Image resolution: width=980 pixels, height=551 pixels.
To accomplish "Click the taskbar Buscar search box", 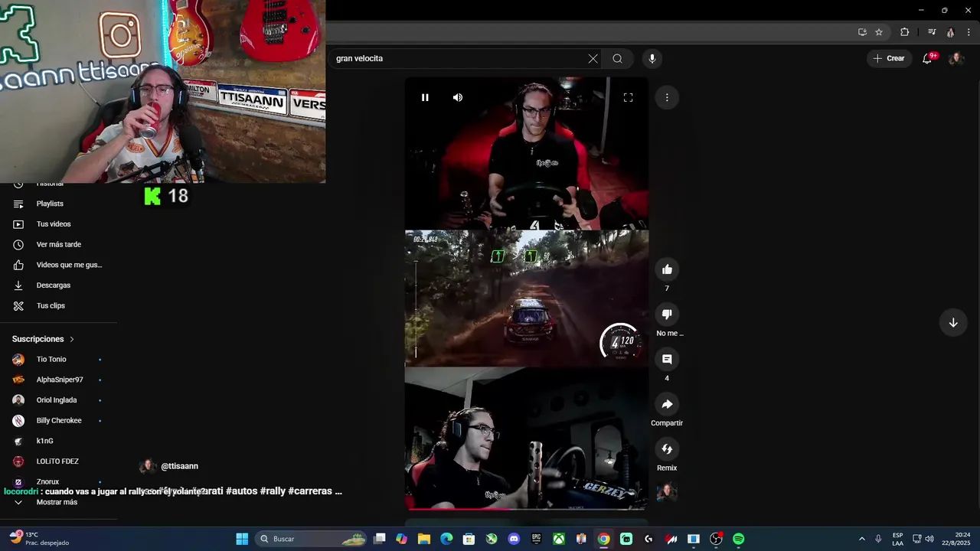I will [x=310, y=539].
